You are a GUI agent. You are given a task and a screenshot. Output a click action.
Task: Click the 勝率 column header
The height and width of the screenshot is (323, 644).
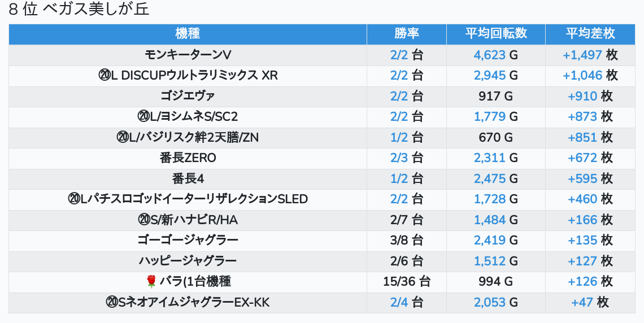(407, 34)
